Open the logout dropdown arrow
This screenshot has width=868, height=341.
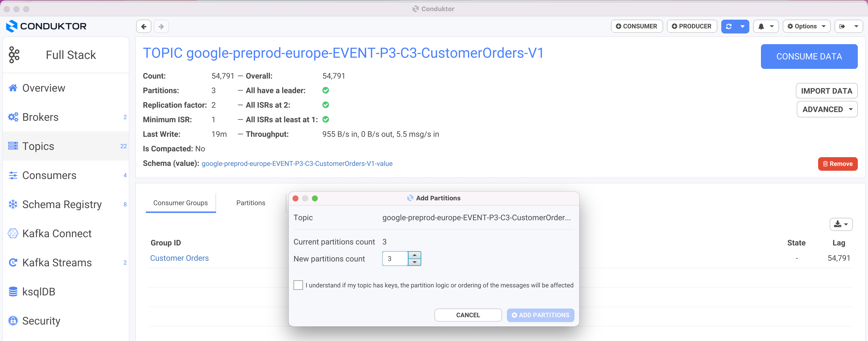click(x=856, y=26)
